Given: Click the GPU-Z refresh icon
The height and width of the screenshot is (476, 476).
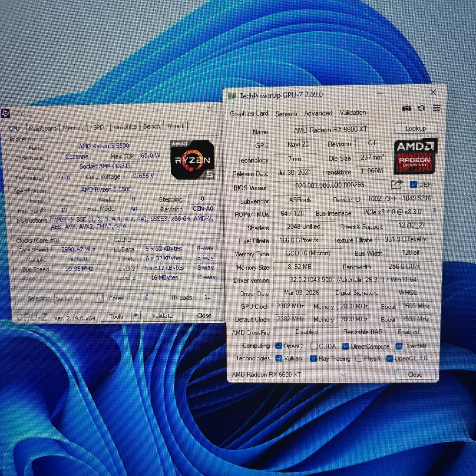Looking at the screenshot, I should click(421, 108).
